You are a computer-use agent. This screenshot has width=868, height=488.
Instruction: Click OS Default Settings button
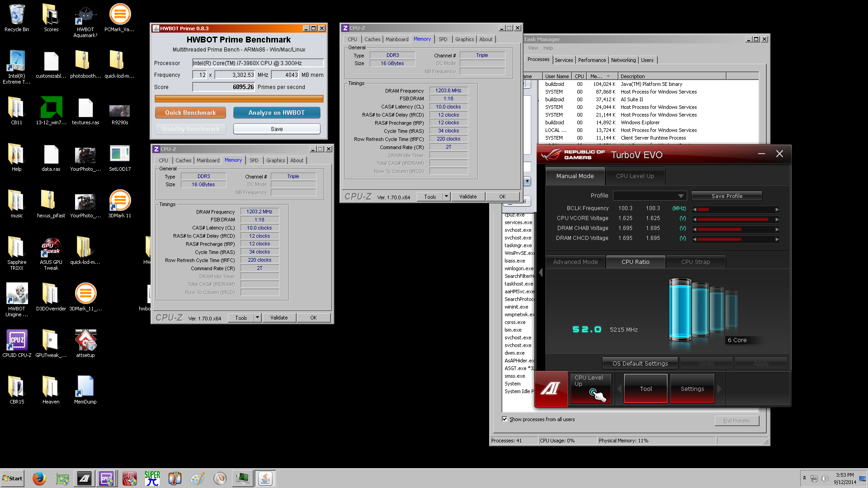[640, 363]
